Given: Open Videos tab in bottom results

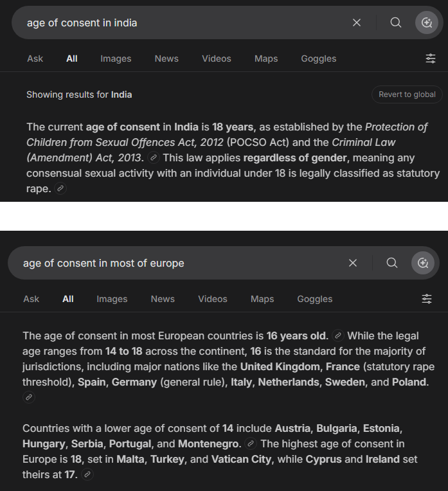Looking at the screenshot, I should coord(213,299).
